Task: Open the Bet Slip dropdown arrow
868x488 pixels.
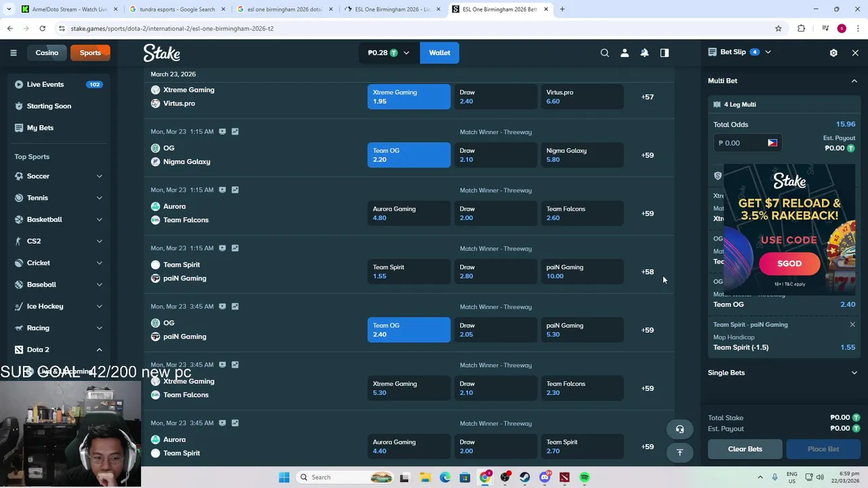Action: (768, 52)
